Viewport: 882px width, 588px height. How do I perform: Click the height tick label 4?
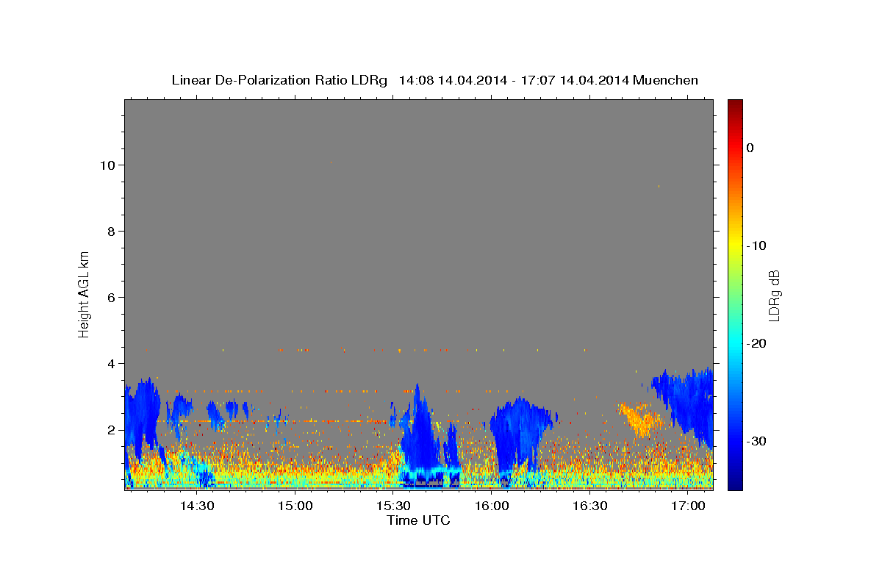(x=112, y=363)
